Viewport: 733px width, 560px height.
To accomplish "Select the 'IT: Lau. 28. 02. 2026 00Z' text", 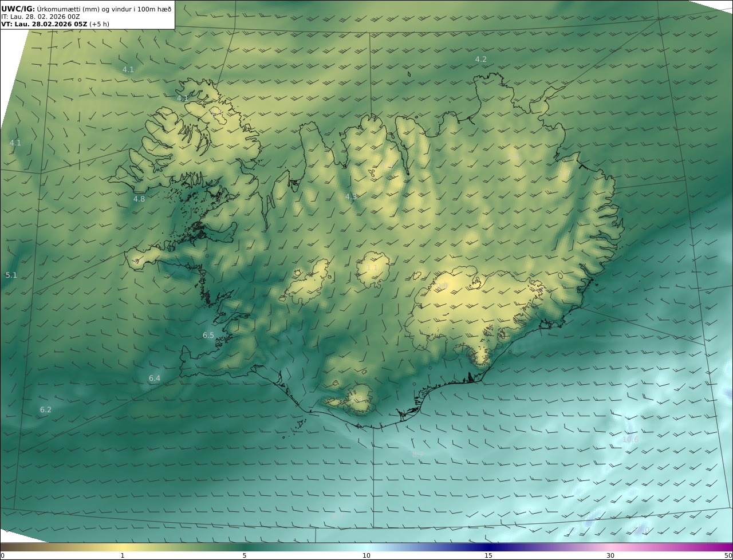I will [41, 17].
